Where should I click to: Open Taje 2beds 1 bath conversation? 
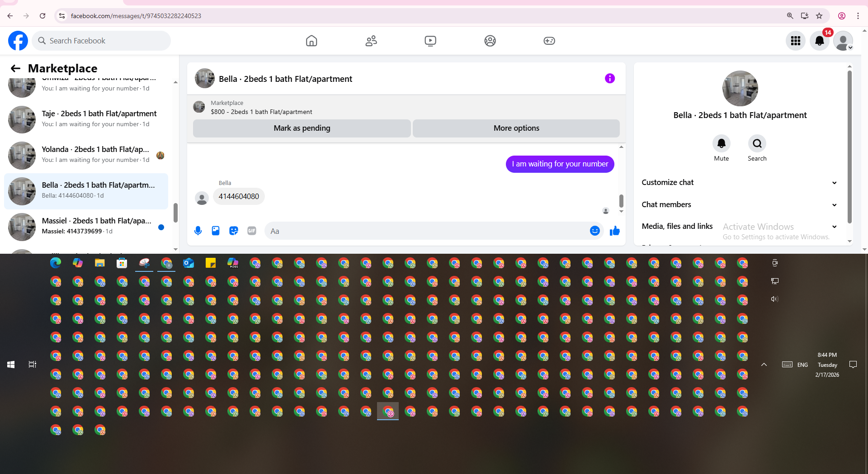[86, 119]
